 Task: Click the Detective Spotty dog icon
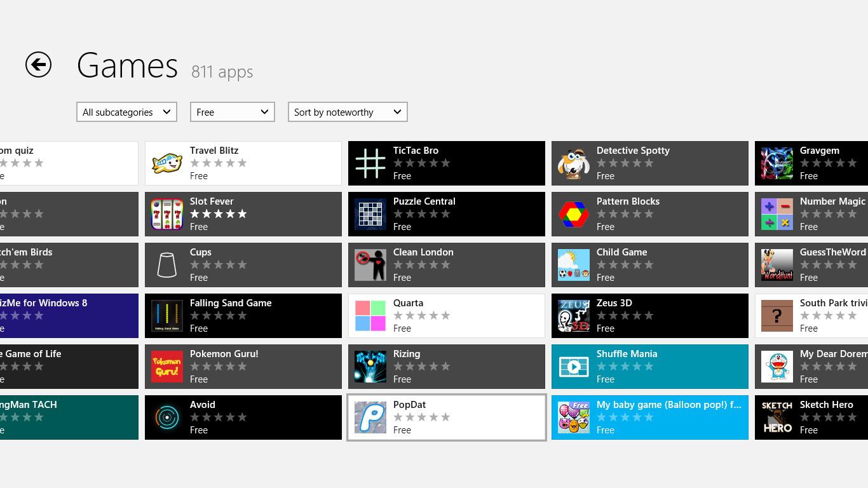(x=574, y=163)
